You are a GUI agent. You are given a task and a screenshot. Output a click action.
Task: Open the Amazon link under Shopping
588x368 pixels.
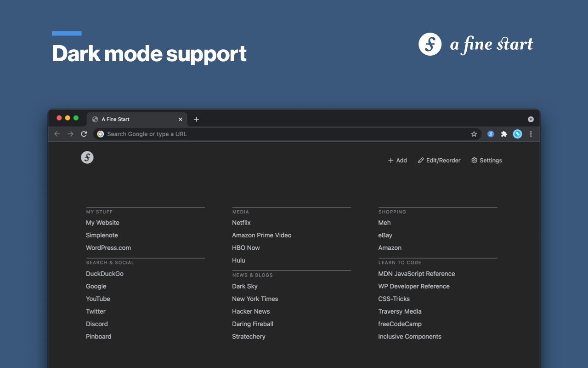(390, 247)
